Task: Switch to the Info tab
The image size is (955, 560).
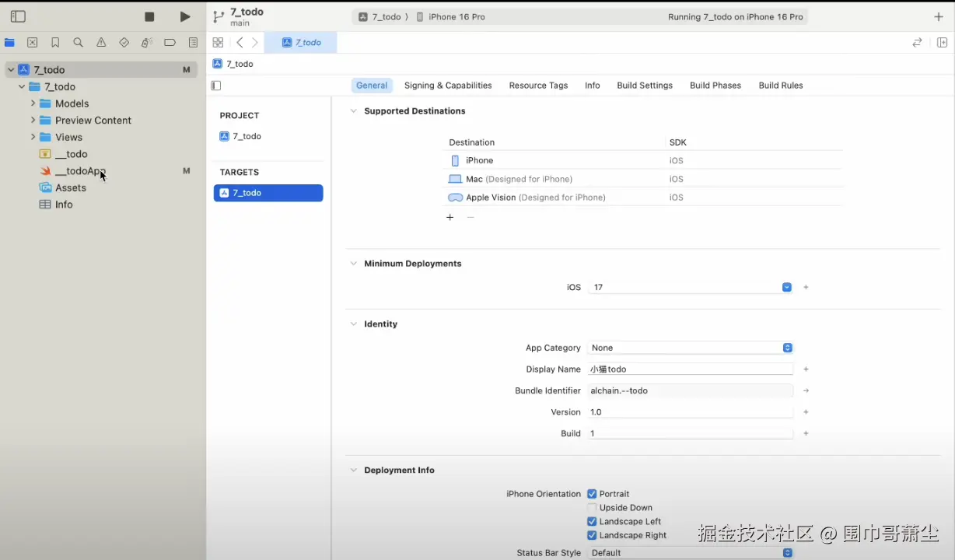Action: 593,86
